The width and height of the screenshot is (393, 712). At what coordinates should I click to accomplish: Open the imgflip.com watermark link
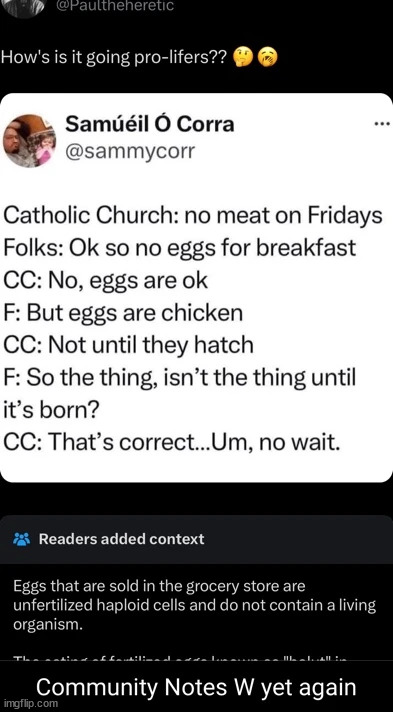[30, 703]
